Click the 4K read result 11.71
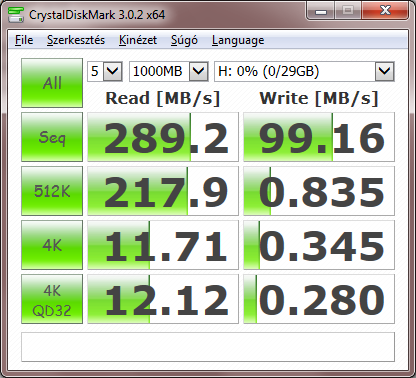 163,245
